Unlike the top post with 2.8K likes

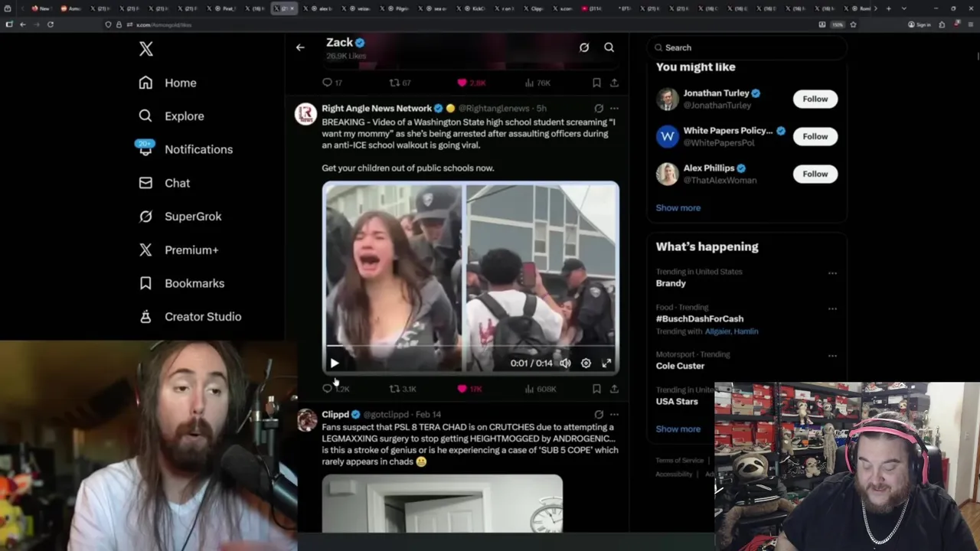coord(472,83)
